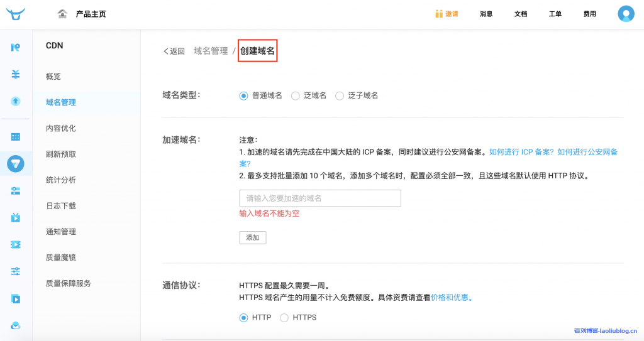
Task: Open the user avatar at top right
Action: tap(626, 14)
